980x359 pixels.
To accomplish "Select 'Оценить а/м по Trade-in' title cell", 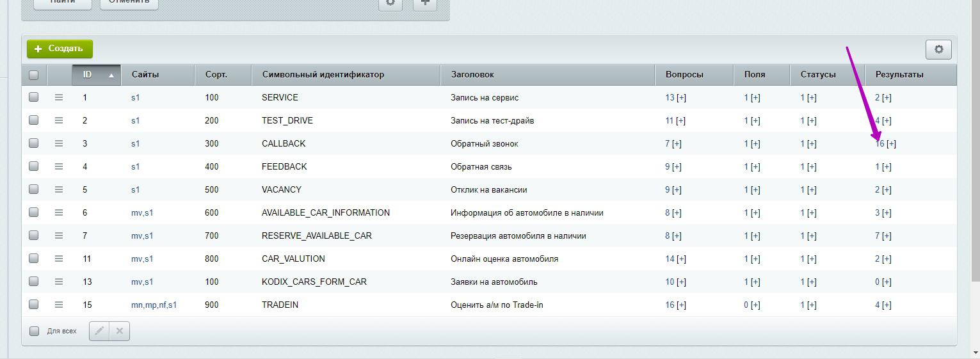I will pos(497,305).
